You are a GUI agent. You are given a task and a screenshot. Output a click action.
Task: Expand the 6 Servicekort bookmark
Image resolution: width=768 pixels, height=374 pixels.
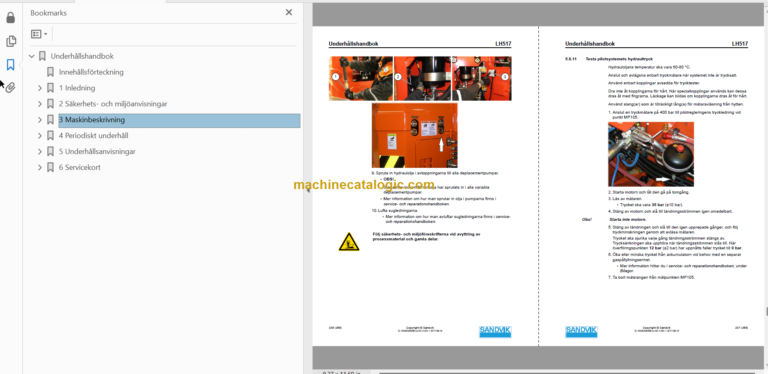tap(40, 167)
